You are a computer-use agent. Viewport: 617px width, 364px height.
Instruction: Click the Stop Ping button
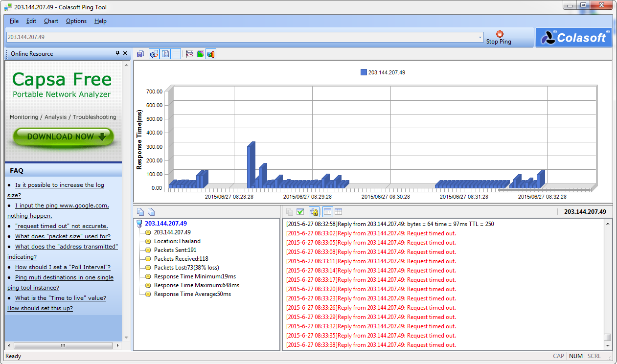[x=499, y=38]
